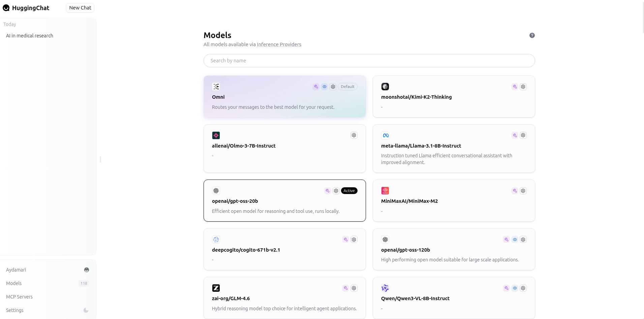The image size is (644, 319).
Task: Select the openai/gpt-oss-20b model name
Action: 235,201
